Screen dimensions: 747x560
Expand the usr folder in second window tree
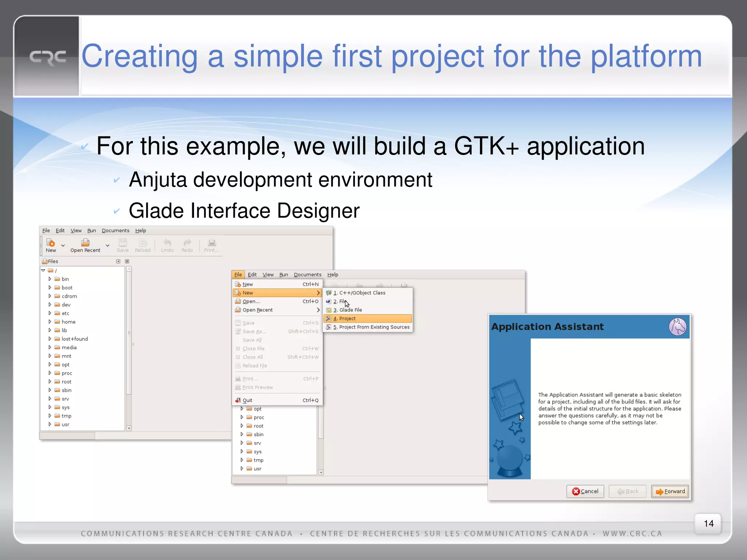point(242,468)
